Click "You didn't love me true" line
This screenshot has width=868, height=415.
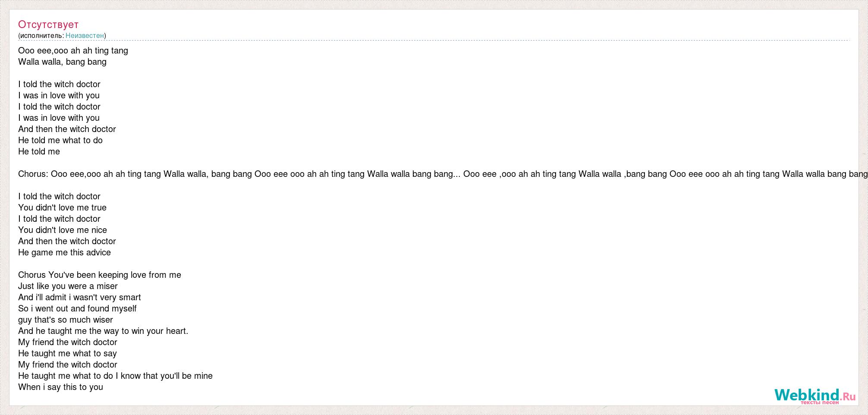tap(62, 207)
